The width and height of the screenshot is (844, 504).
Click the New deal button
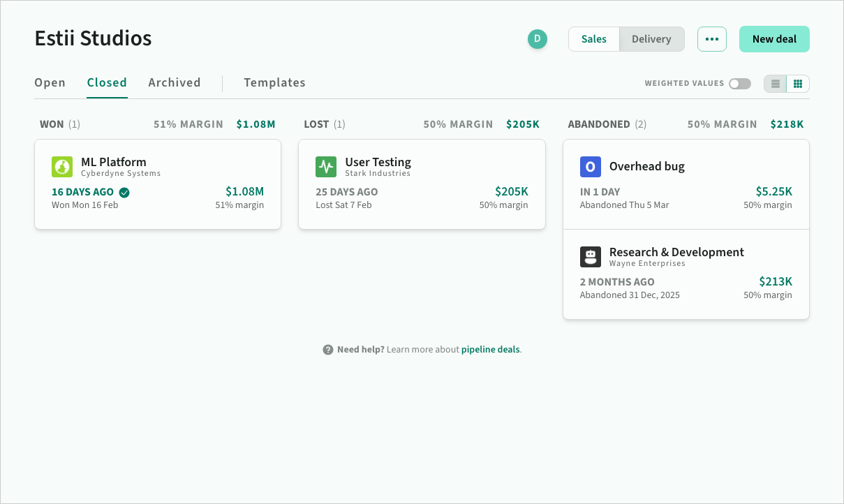(x=774, y=39)
